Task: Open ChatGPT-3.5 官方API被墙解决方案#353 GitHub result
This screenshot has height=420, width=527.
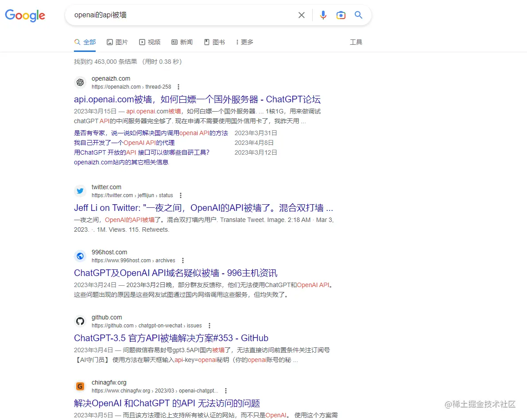Action: coord(171,338)
